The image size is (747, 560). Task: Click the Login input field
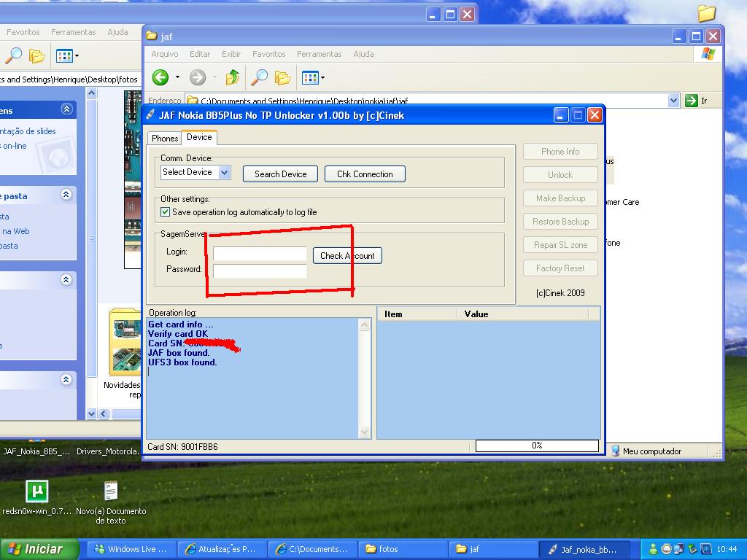point(260,253)
